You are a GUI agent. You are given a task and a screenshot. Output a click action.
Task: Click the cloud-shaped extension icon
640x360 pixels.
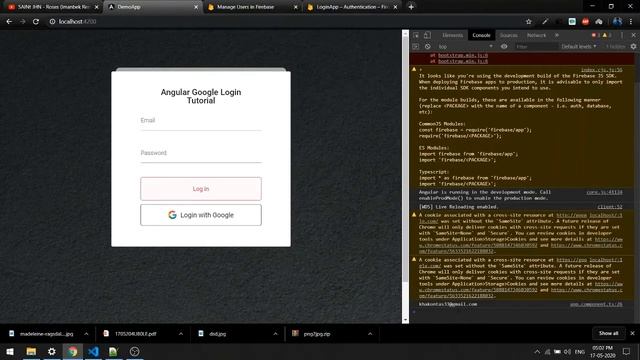[x=599, y=22]
